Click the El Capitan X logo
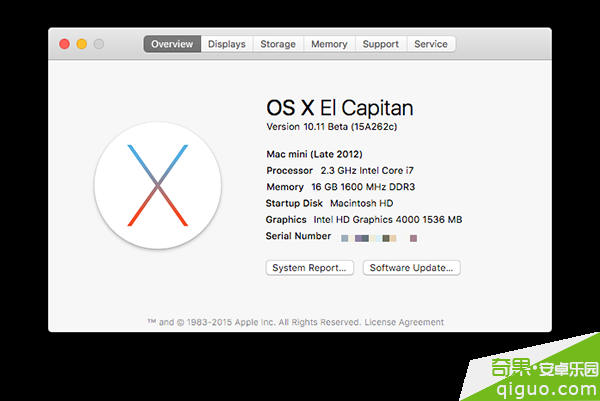 158,186
